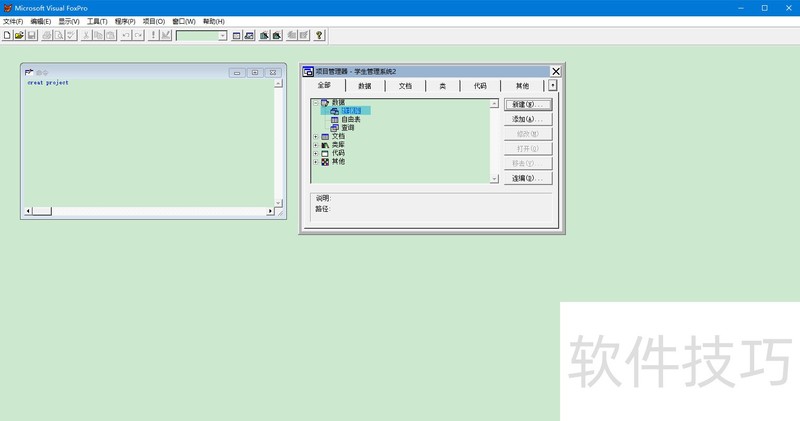Click the Spelling check toolbar icon
The width and height of the screenshot is (800, 421).
(71, 35)
